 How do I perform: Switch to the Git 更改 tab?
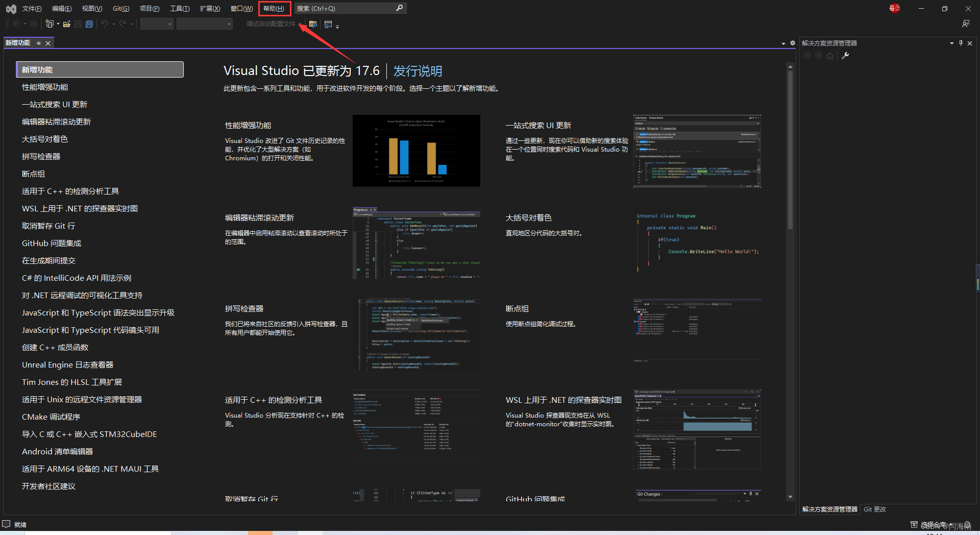click(874, 509)
